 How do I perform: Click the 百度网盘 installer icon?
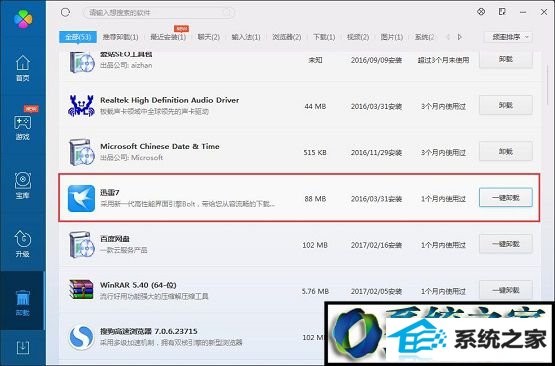(x=81, y=245)
